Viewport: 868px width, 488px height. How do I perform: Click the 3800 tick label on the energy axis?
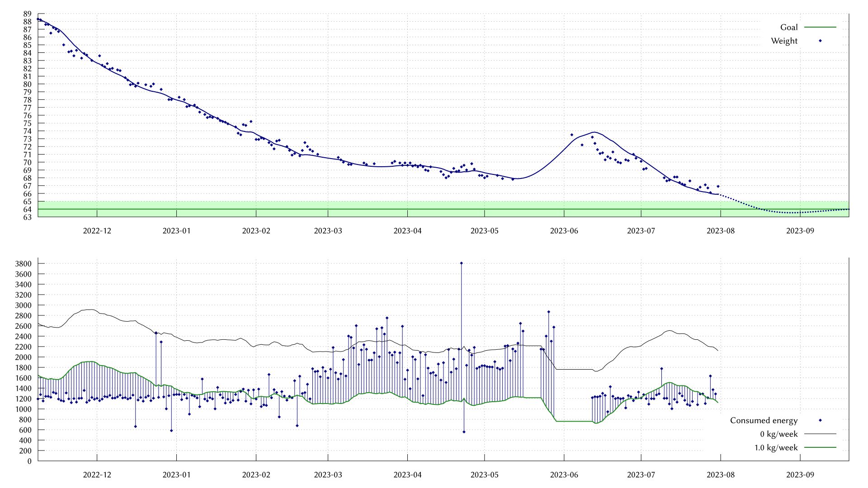[x=24, y=264]
